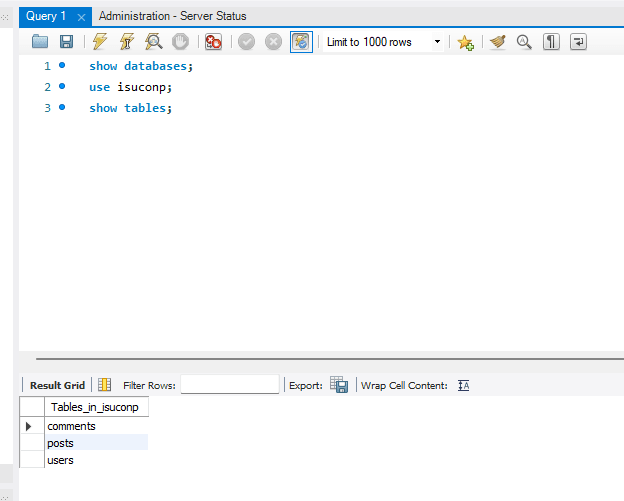Toggle autocommit mode icon
This screenshot has height=501, width=624.
[301, 42]
